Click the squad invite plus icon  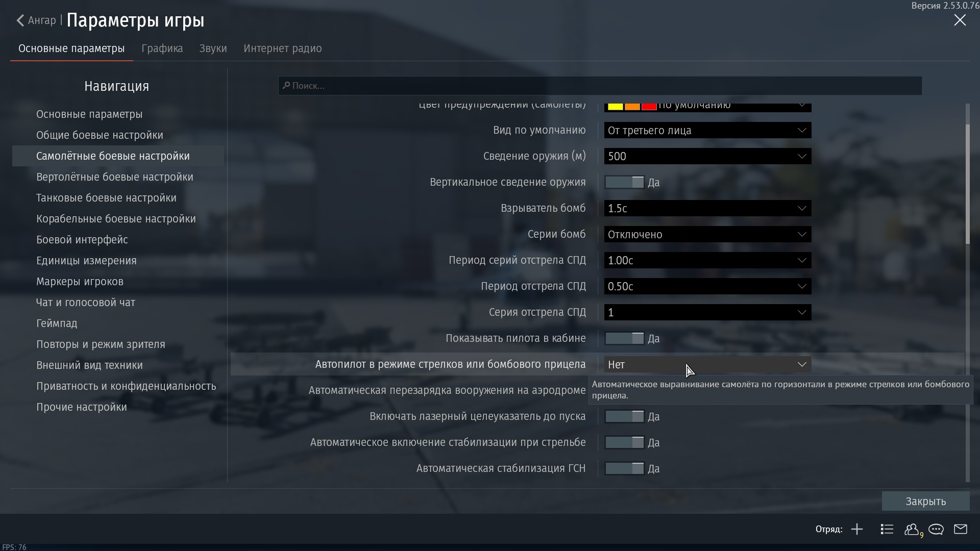[857, 530]
